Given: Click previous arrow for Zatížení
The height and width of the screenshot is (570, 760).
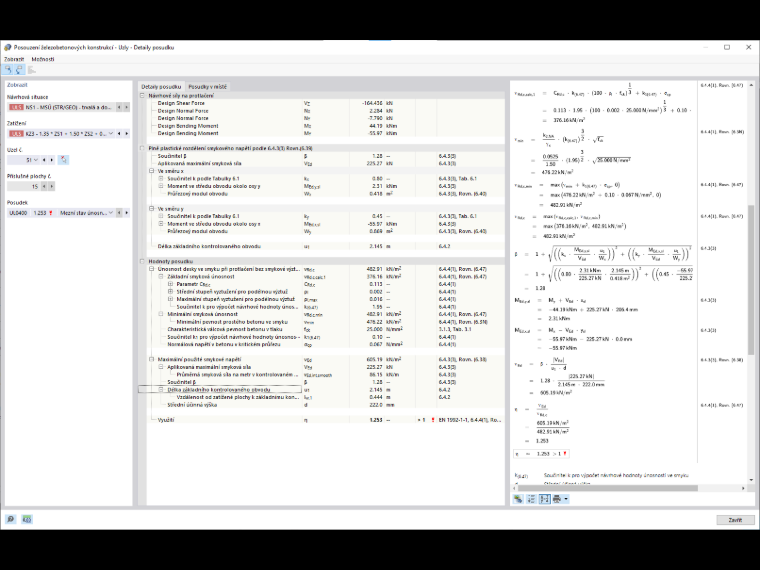Looking at the screenshot, I should (119, 133).
